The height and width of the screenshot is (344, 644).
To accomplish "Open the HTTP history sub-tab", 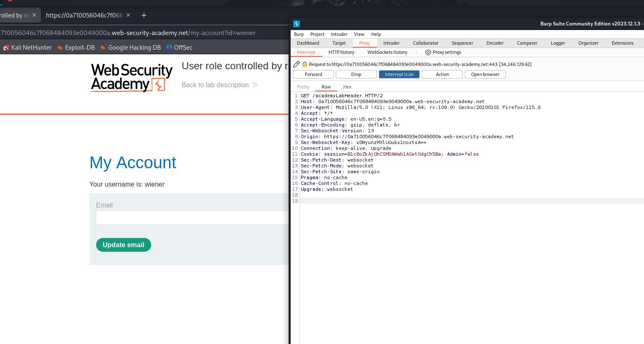I will tap(341, 52).
